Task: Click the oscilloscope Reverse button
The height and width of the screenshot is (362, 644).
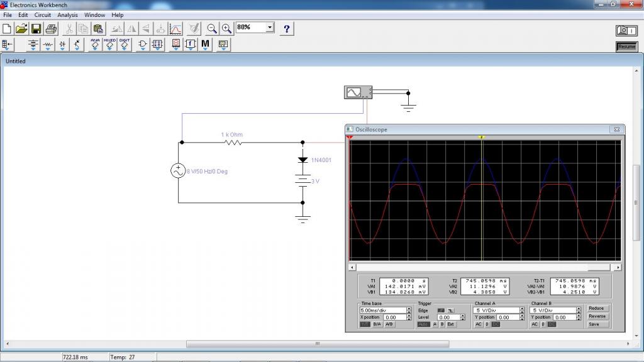Action: tap(597, 316)
